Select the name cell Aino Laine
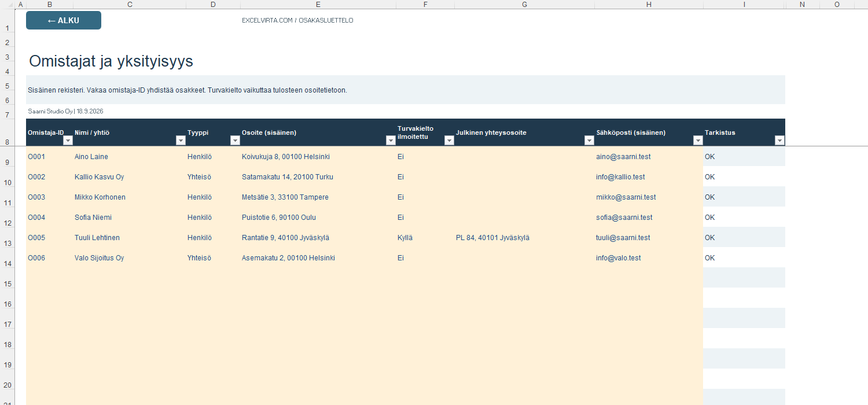The image size is (868, 405). tap(130, 157)
